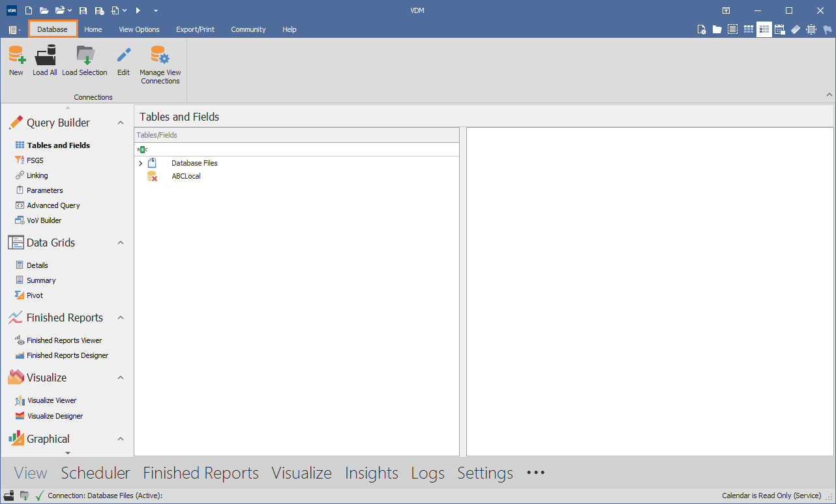836x504 pixels.
Task: Go to the Scheduler module
Action: (96, 473)
